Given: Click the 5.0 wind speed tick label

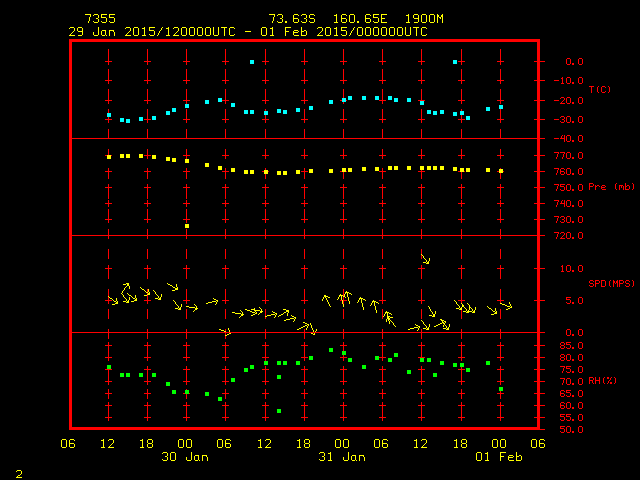Looking at the screenshot, I should 574,300.
